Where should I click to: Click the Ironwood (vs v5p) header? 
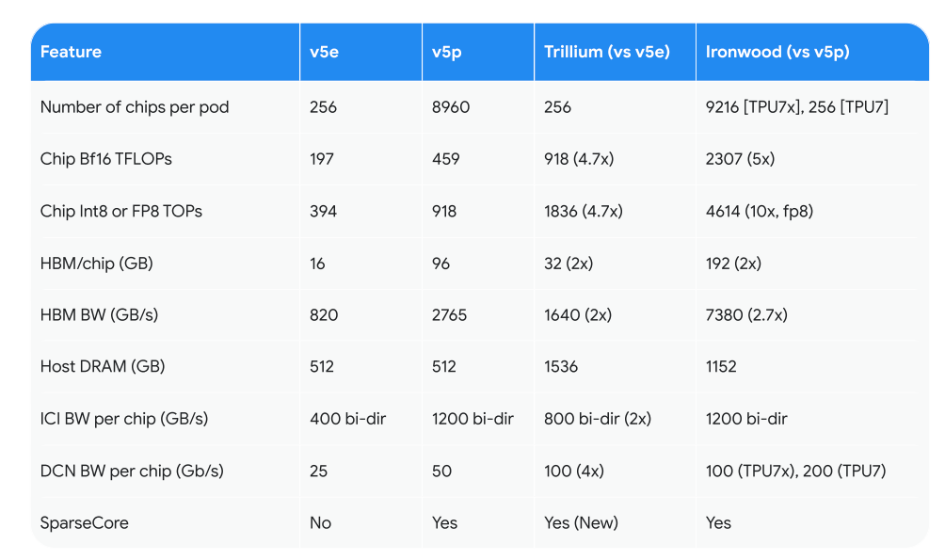[x=777, y=52]
